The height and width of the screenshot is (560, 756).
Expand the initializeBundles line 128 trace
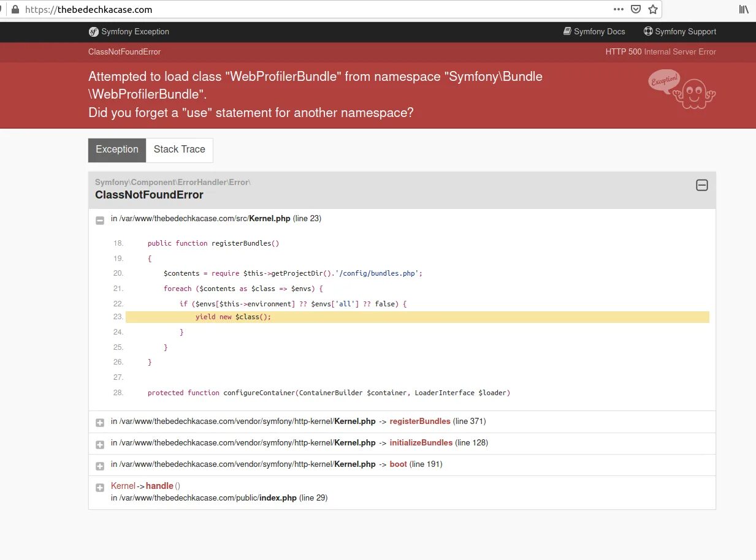[100, 444]
